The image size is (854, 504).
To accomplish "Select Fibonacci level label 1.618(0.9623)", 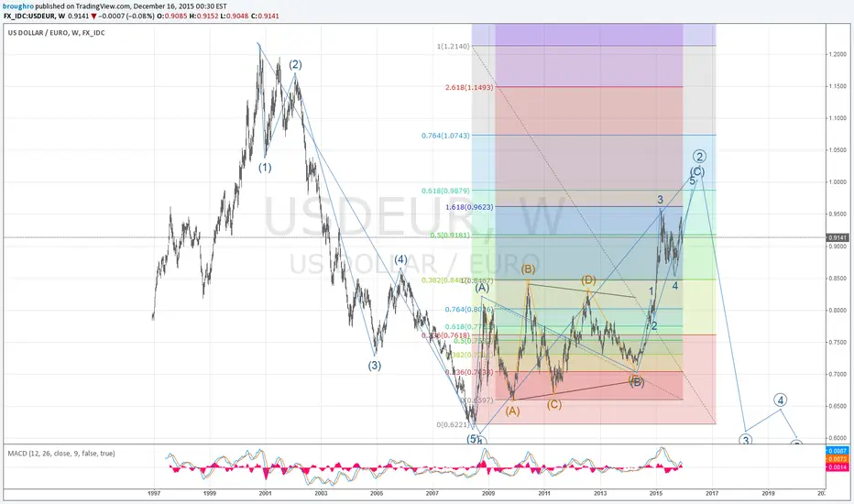I will pyautogui.click(x=469, y=207).
